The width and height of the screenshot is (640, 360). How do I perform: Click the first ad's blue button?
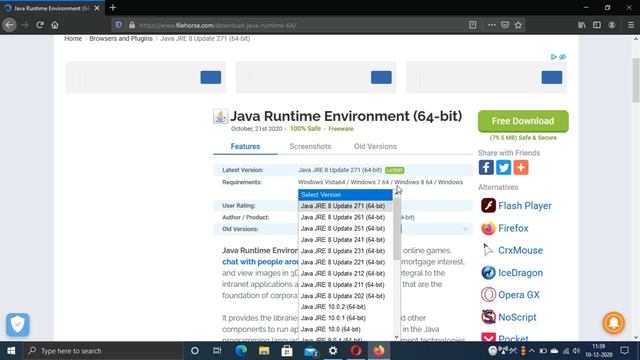click(x=211, y=78)
